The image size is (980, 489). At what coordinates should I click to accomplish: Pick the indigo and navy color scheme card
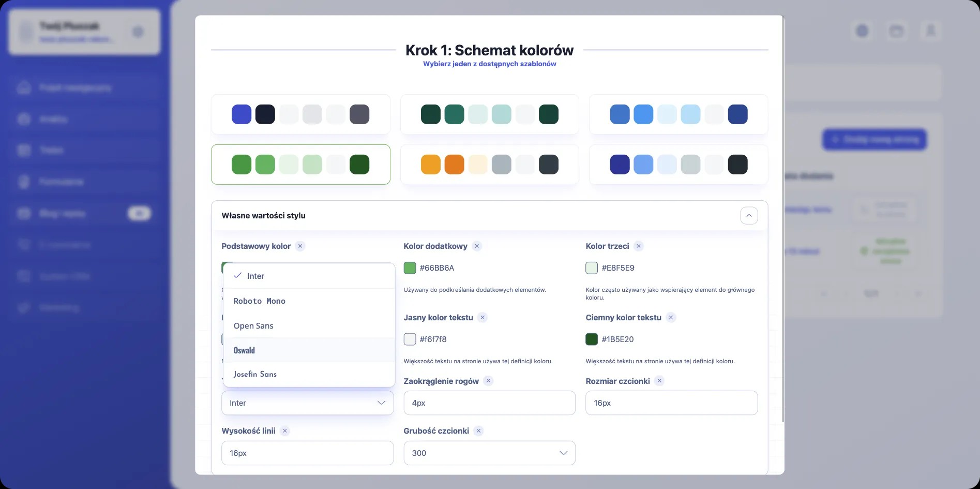point(300,114)
